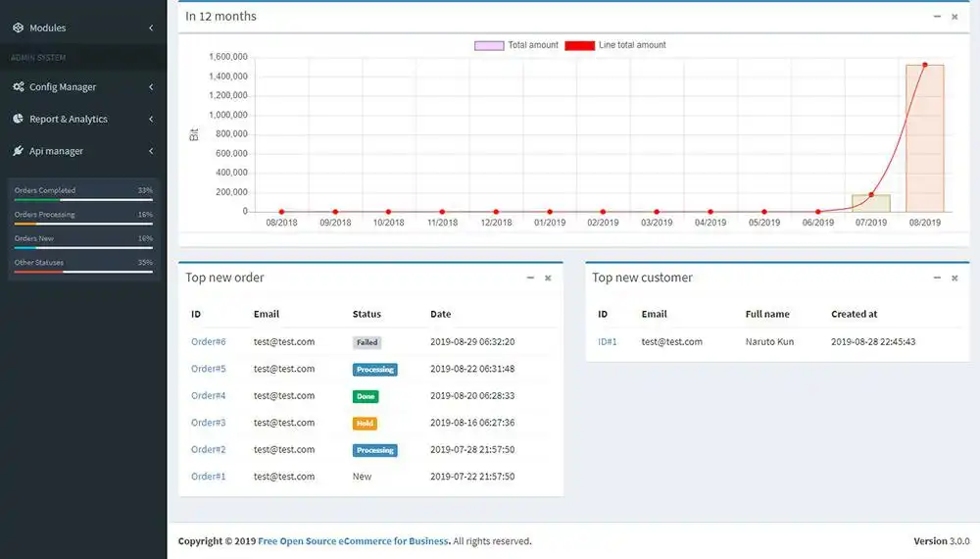Collapse the In 12 months panel
This screenshot has width=980, height=559.
tap(937, 17)
